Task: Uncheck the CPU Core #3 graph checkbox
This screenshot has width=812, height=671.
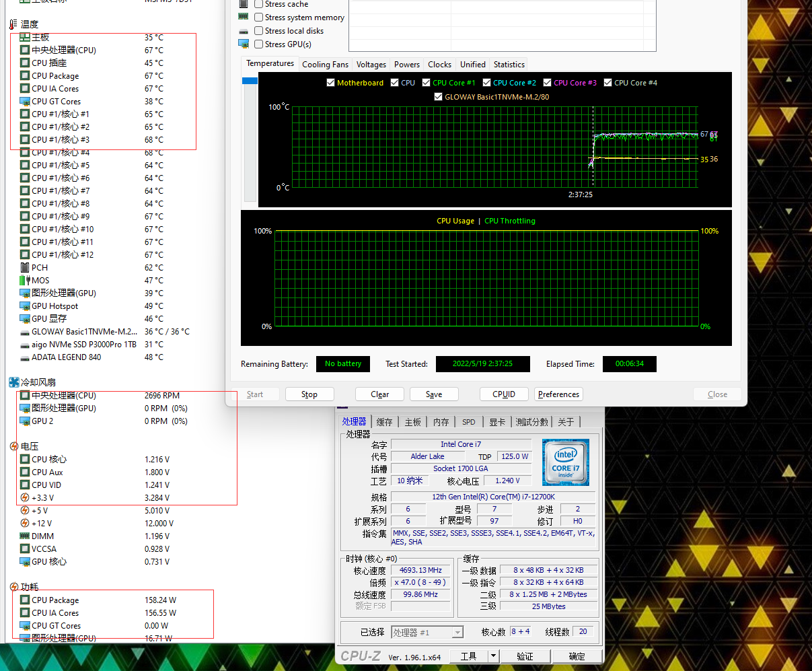Action: tap(547, 83)
